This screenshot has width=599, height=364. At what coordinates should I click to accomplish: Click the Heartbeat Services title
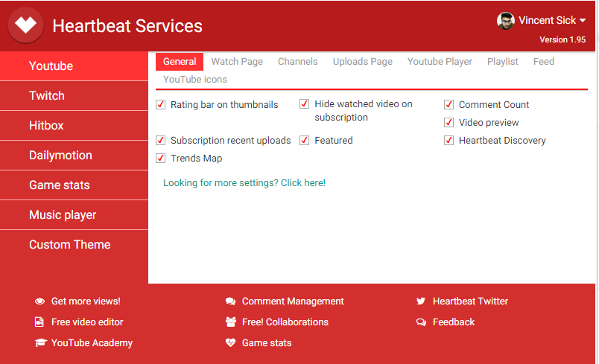[127, 26]
